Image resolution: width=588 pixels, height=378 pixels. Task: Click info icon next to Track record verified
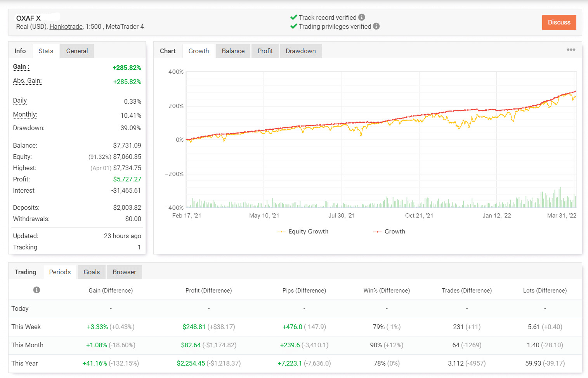tap(362, 17)
